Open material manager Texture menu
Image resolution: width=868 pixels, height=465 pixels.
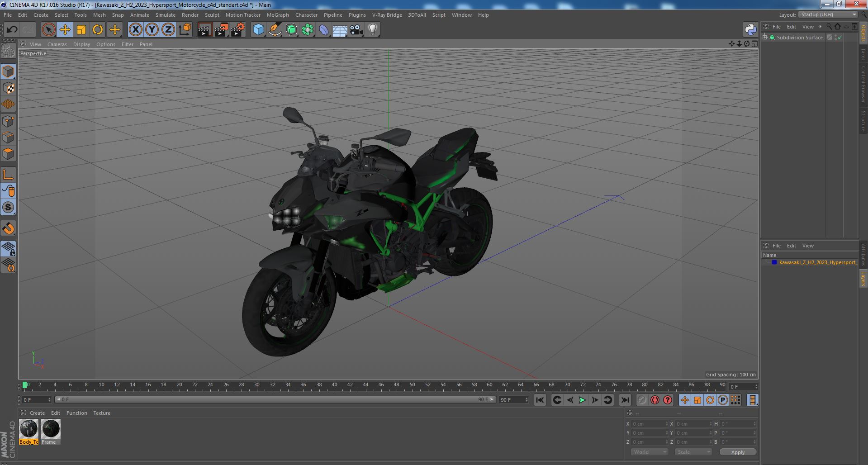click(102, 413)
